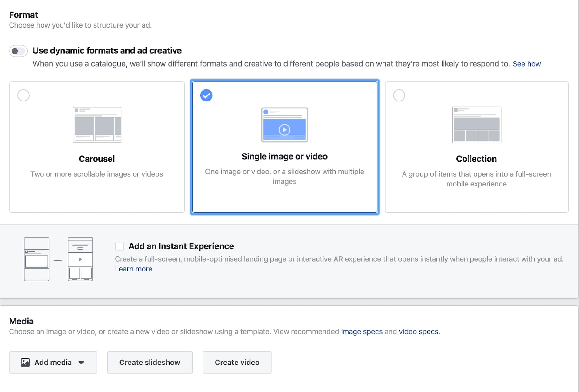Click the blue checkmark on Single image or video
Image resolution: width=579 pixels, height=392 pixels.
pos(206,95)
